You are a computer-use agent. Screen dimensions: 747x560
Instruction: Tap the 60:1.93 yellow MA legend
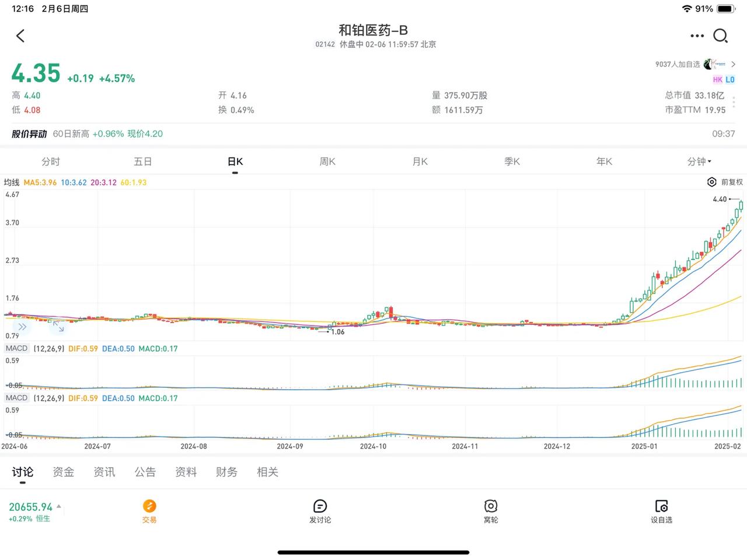(x=134, y=182)
